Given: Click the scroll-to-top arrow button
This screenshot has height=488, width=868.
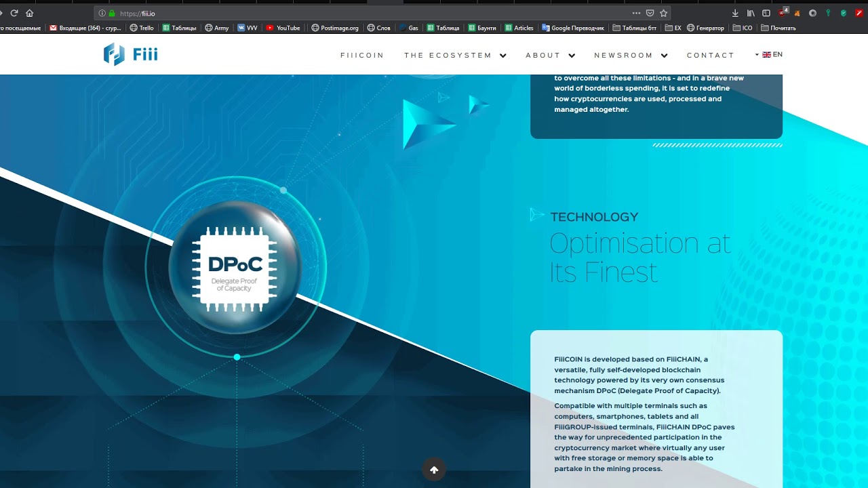Looking at the screenshot, I should tap(434, 470).
